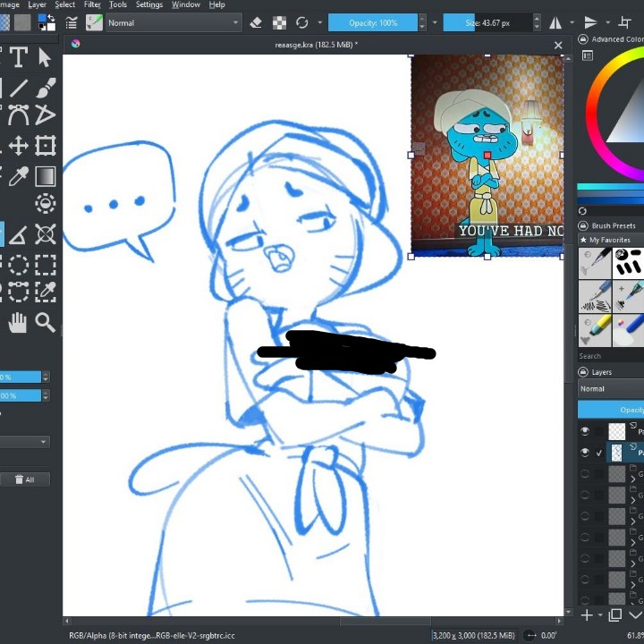Viewport: 644px width, 644px height.
Task: Select the Rectangular Selection tool
Action: pyautogui.click(x=46, y=265)
